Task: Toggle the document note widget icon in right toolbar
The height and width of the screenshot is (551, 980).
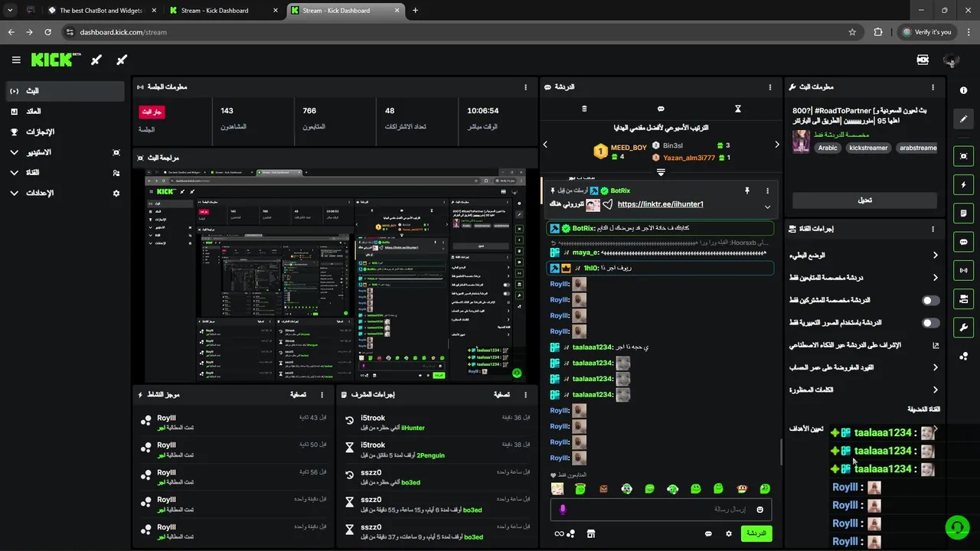Action: pos(963,213)
